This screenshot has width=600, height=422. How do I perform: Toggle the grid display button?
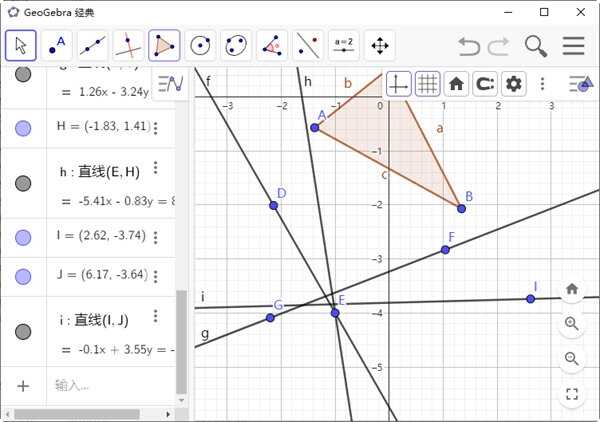(x=427, y=84)
